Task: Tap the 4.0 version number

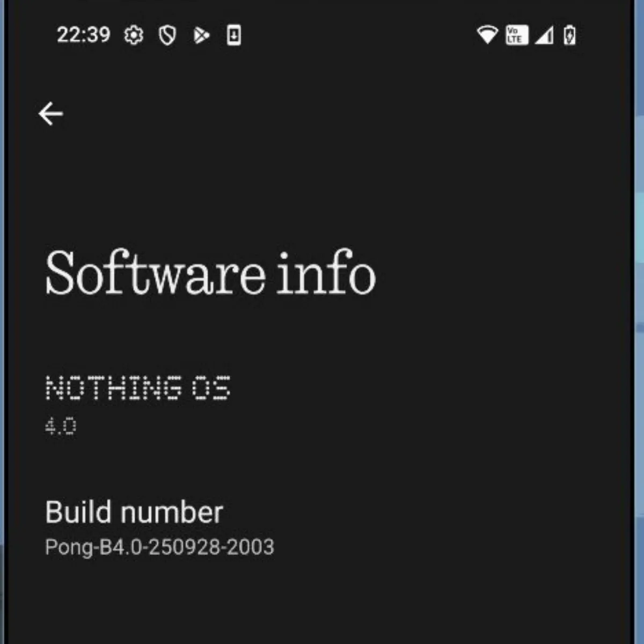Action: point(61,427)
